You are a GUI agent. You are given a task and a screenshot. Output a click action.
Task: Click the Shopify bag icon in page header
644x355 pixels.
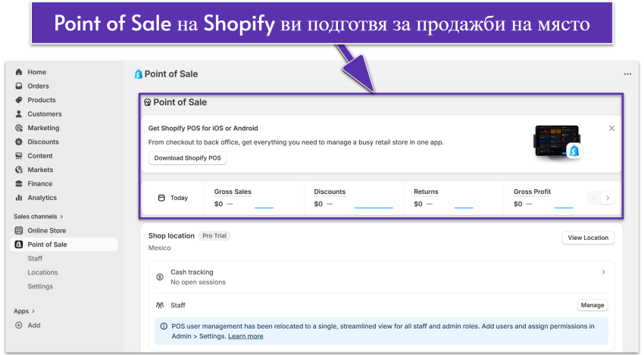point(139,74)
